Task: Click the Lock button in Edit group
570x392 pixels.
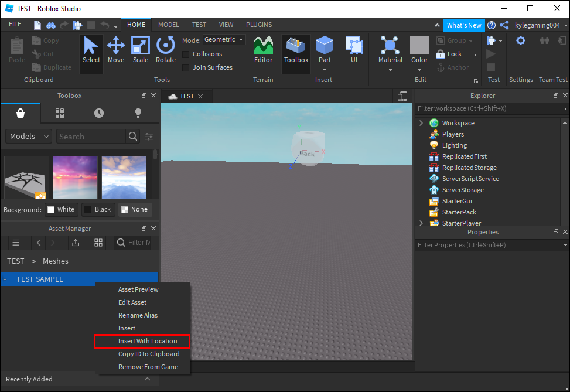Action: (449, 54)
